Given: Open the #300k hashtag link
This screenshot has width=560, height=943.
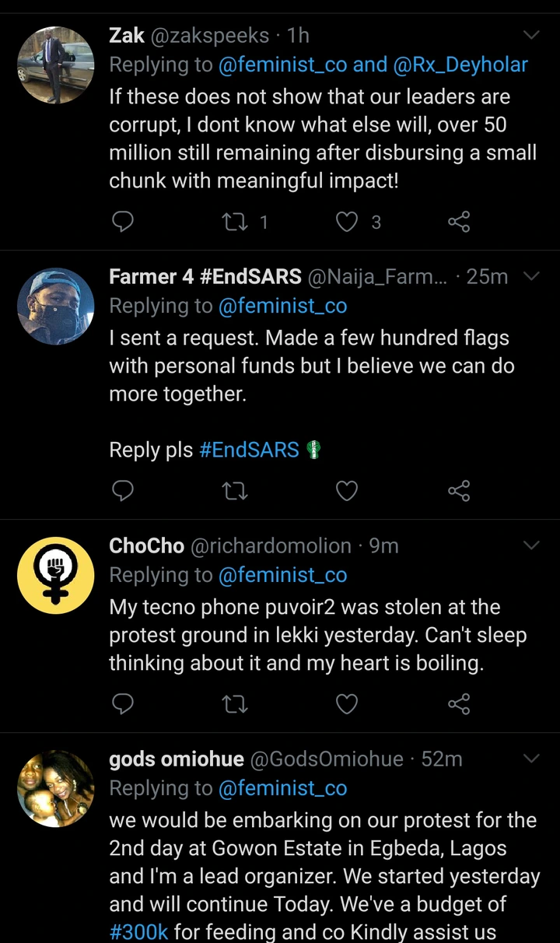Looking at the screenshot, I should pos(139,931).
